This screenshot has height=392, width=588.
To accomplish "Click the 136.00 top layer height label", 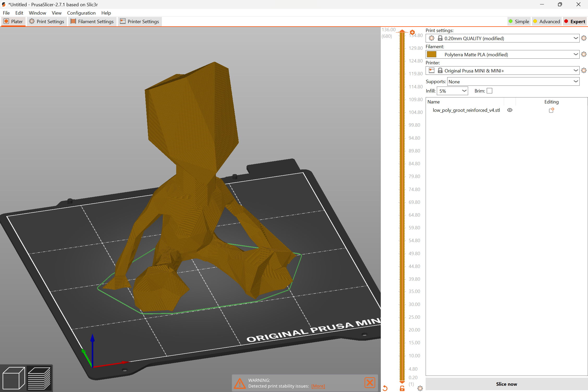I will (x=389, y=30).
